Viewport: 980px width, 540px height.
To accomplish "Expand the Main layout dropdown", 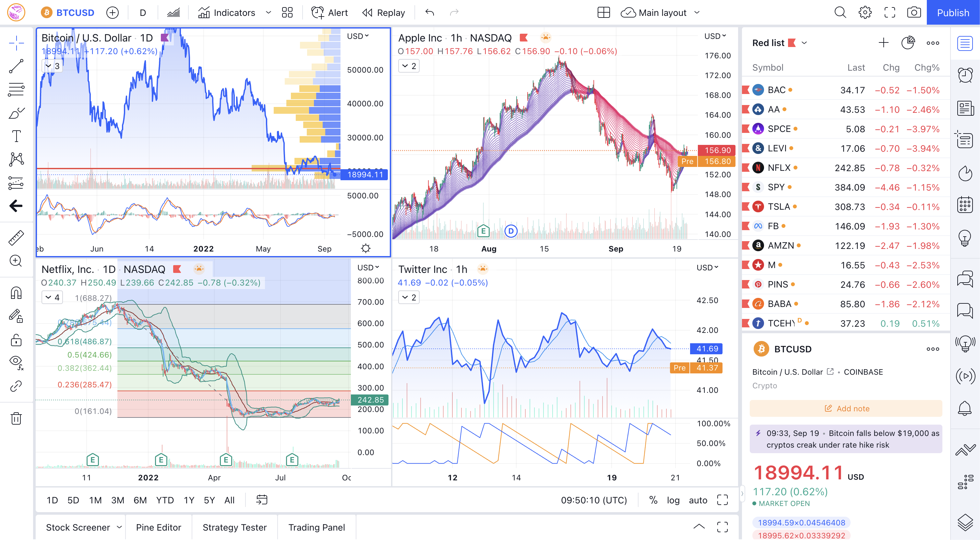I will tap(697, 13).
